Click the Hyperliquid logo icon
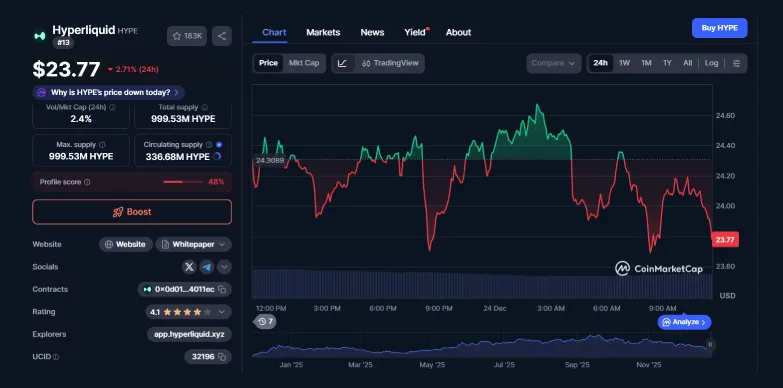The image size is (783, 388). coord(39,36)
